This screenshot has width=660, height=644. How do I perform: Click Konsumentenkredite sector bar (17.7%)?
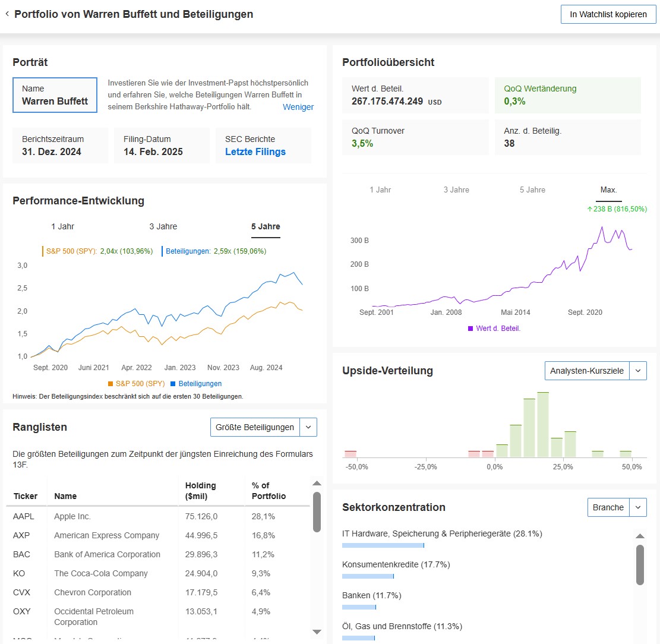coord(368,576)
